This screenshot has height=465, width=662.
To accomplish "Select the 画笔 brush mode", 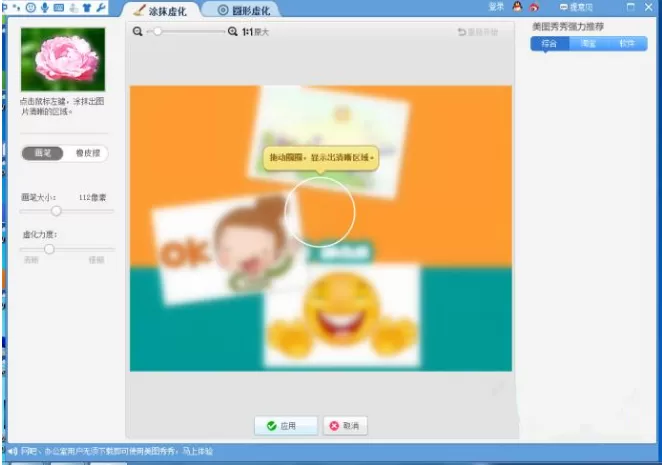I will (43, 153).
